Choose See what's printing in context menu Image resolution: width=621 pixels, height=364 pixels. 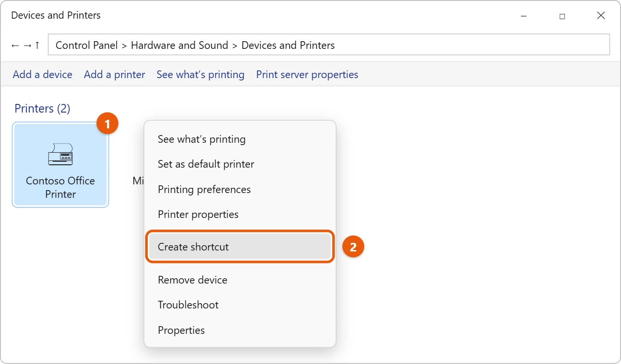point(240,139)
